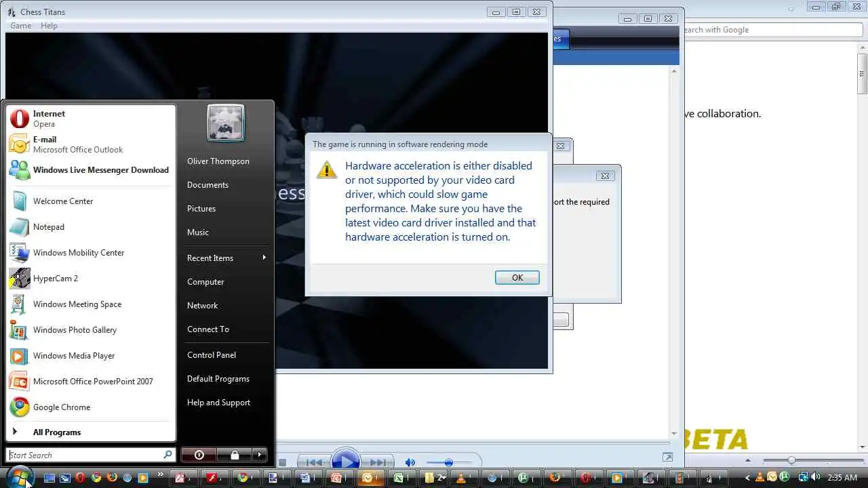This screenshot has width=868, height=488.
Task: Open Connect To in Start menu
Action: coord(208,329)
